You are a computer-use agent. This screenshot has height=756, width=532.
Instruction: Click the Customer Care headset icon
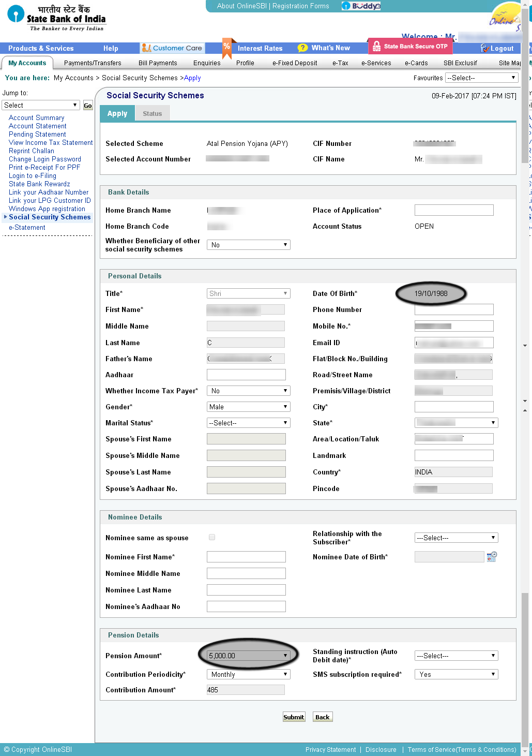tap(147, 48)
